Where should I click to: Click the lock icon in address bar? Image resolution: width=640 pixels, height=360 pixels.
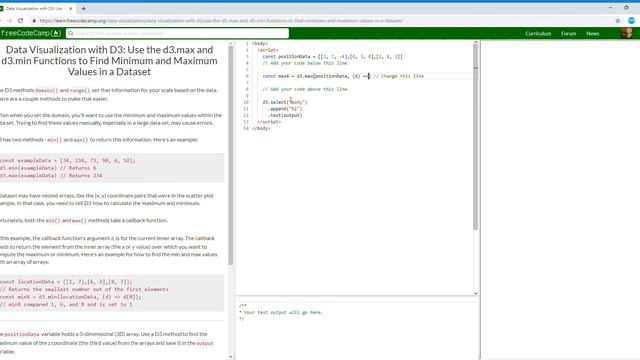tap(34, 20)
